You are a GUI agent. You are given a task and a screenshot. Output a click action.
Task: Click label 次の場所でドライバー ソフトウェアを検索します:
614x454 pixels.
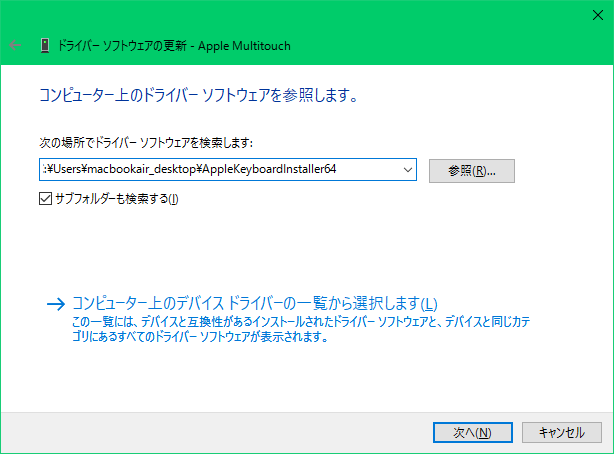pos(146,143)
